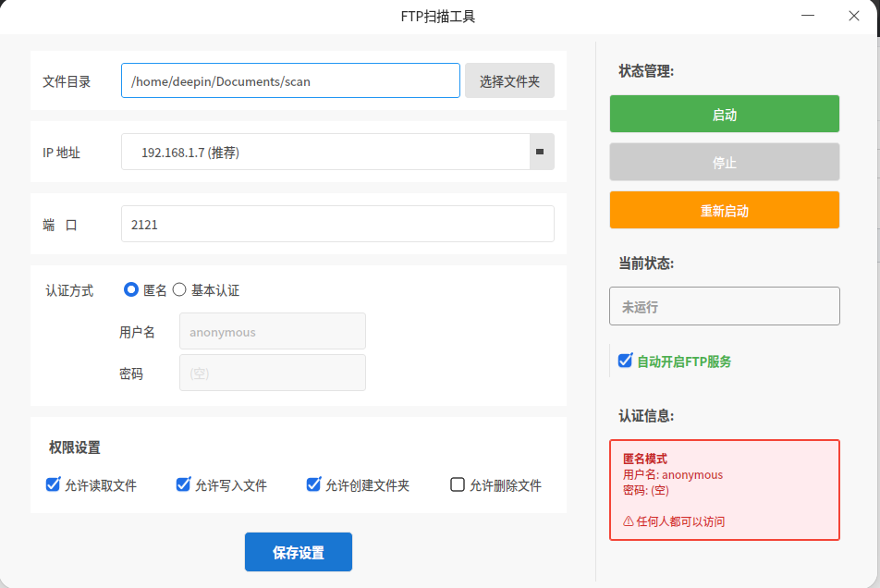This screenshot has height=588, width=880.
Task: Open the IP 地址 dropdown arrow
Action: (542, 152)
